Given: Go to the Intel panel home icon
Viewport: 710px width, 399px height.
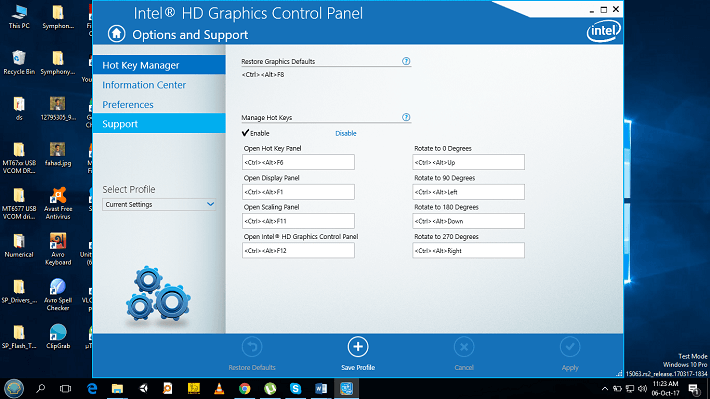Looking at the screenshot, I should pyautogui.click(x=116, y=34).
